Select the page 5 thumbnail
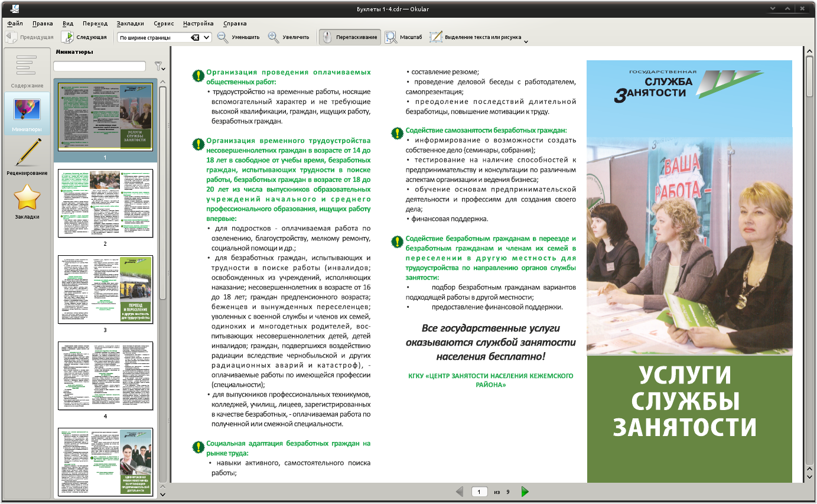817x504 pixels. 105,462
